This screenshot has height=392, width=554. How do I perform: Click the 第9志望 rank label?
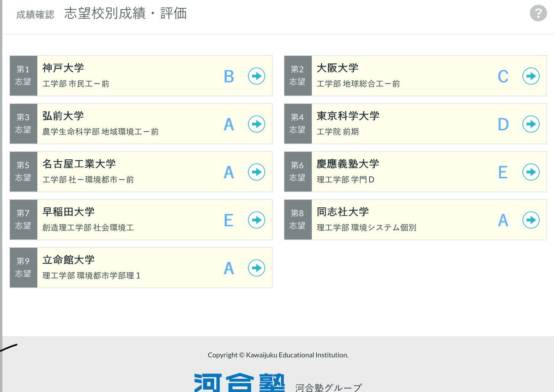point(23,268)
